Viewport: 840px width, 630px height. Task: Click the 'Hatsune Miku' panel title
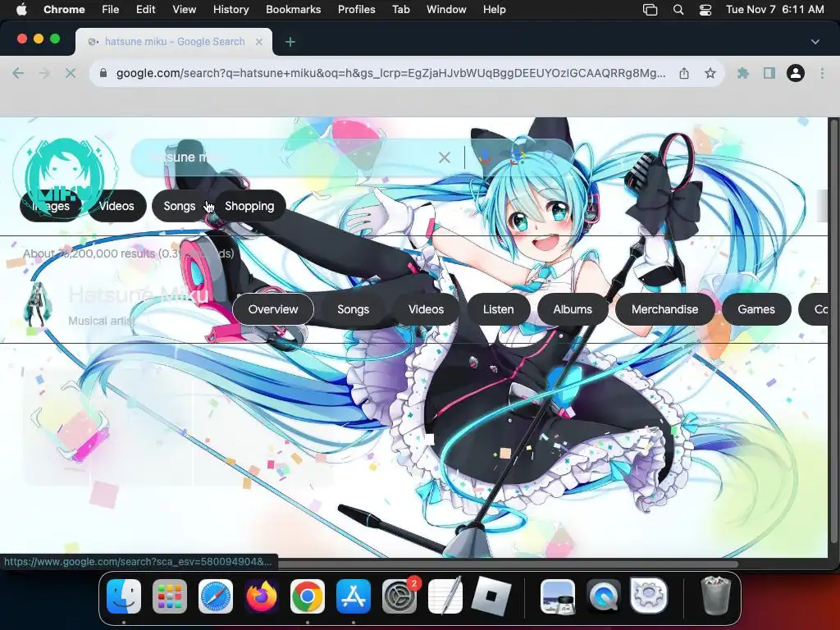pos(138,294)
